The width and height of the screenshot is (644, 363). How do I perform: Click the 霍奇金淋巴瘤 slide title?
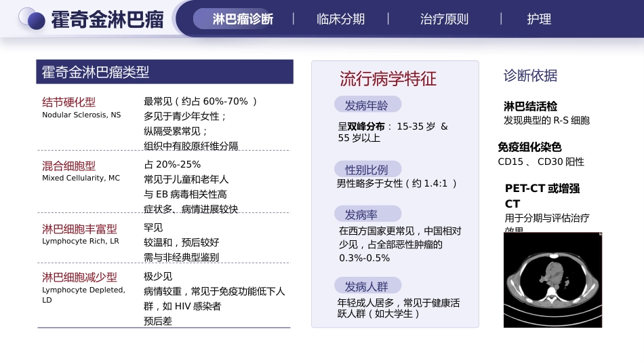click(107, 20)
